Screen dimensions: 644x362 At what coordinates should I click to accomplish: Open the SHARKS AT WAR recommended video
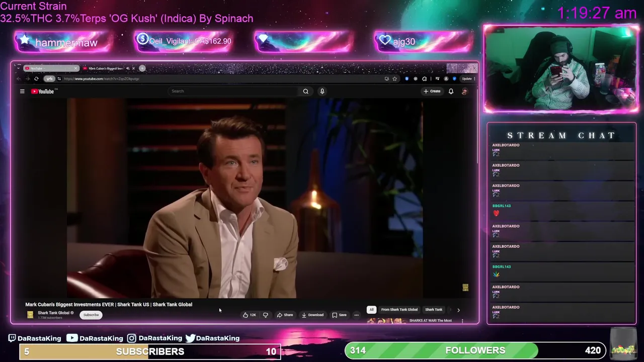click(x=431, y=320)
